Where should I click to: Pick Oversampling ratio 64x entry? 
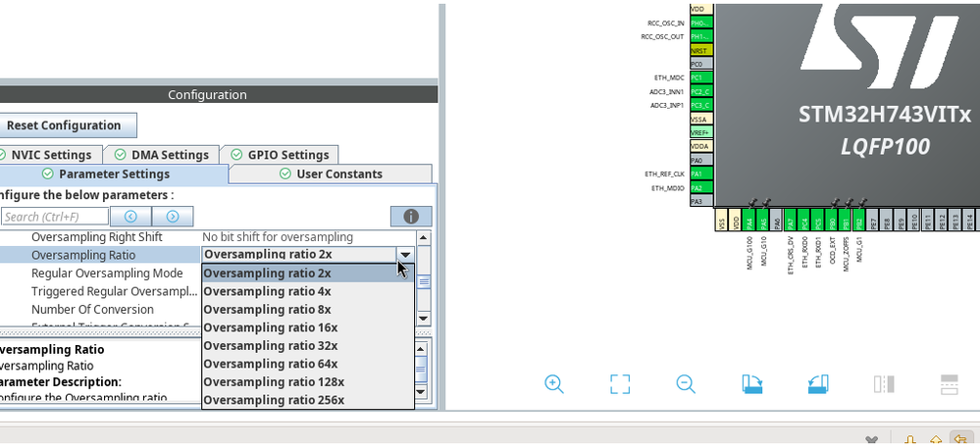pyautogui.click(x=307, y=364)
